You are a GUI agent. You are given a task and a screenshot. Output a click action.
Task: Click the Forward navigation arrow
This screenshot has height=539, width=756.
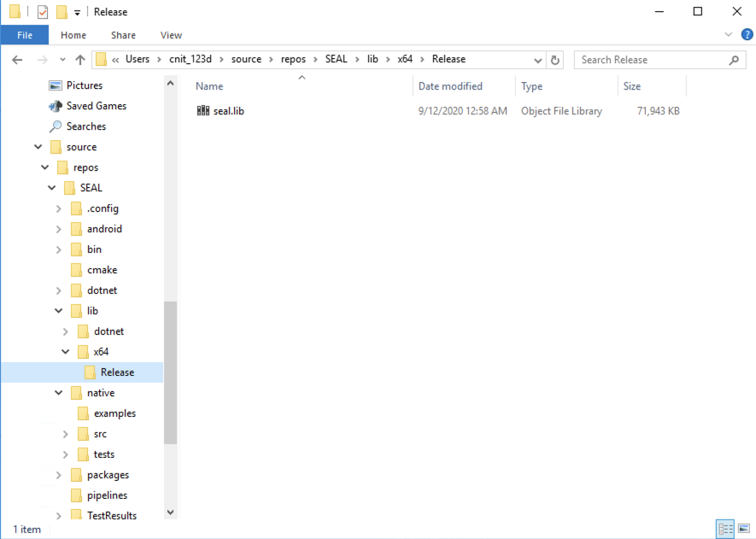coord(43,60)
